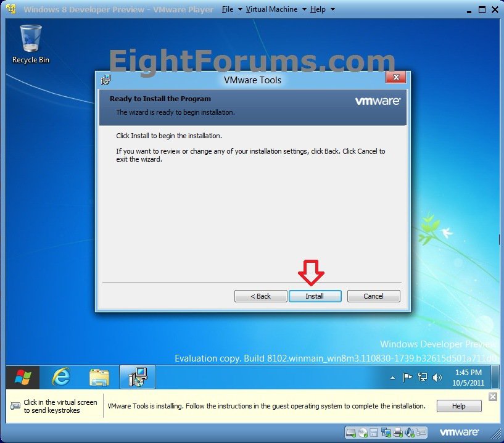This screenshot has height=443, width=504.
Task: Select the VMware Tools installer taskbar icon
Action: pos(138,377)
